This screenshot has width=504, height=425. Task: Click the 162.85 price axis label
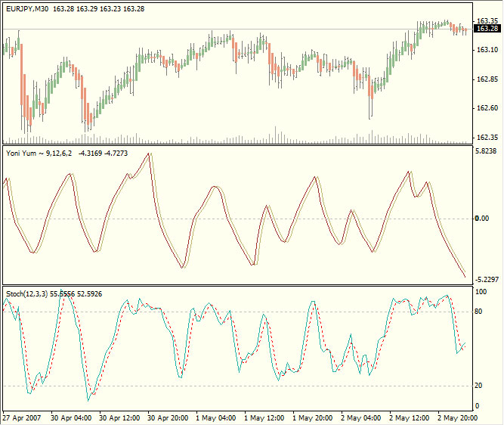[487, 79]
